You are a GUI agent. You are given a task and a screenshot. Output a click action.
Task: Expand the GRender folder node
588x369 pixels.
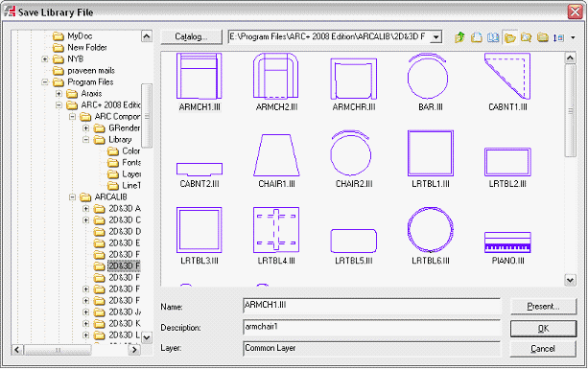(x=86, y=128)
